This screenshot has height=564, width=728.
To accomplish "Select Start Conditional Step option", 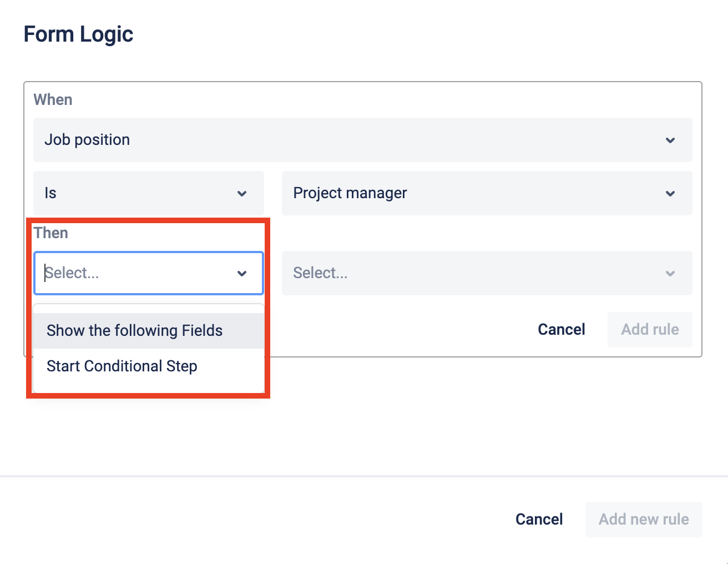I will tap(122, 366).
